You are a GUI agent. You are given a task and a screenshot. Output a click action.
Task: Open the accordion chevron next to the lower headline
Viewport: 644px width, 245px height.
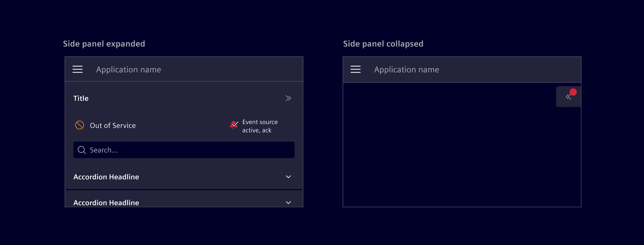288,203
